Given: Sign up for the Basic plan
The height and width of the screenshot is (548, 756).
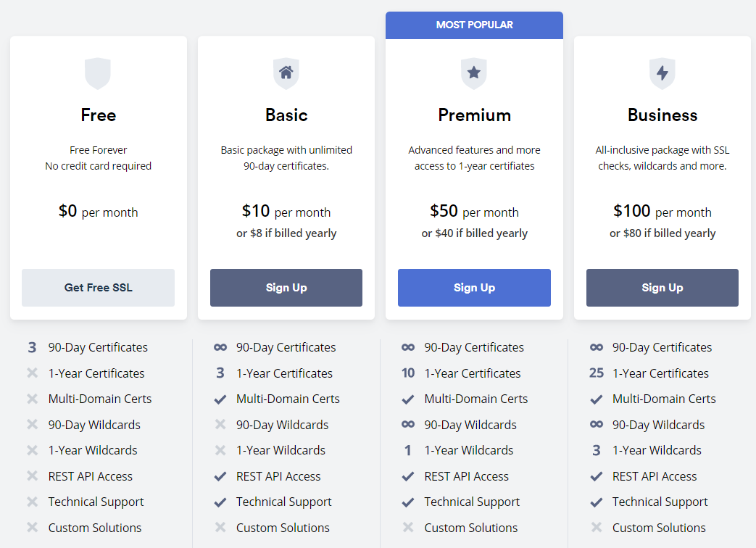Looking at the screenshot, I should [x=286, y=287].
